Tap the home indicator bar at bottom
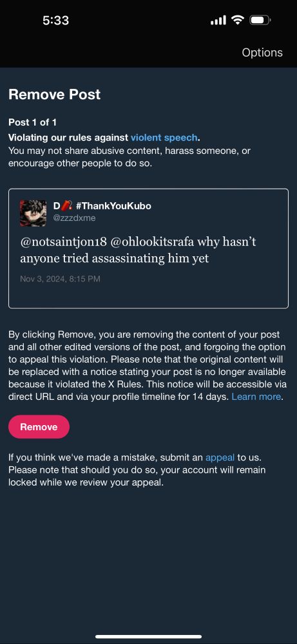The image size is (297, 644). click(148, 637)
